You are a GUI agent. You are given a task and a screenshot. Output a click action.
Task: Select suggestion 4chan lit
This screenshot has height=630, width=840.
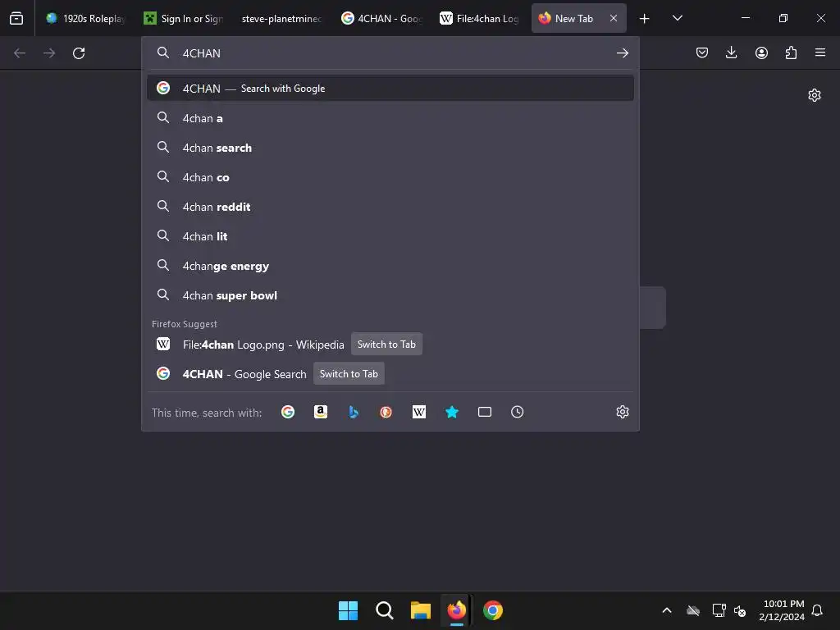click(390, 236)
